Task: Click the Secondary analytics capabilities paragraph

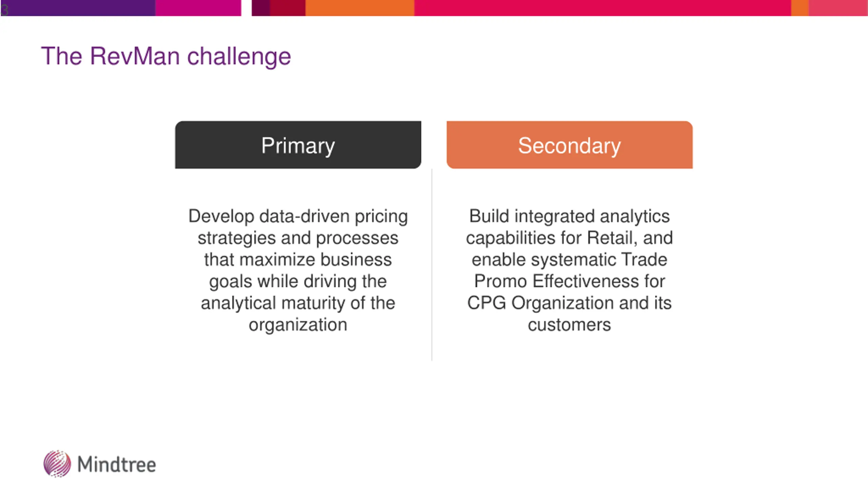Action: coord(570,270)
